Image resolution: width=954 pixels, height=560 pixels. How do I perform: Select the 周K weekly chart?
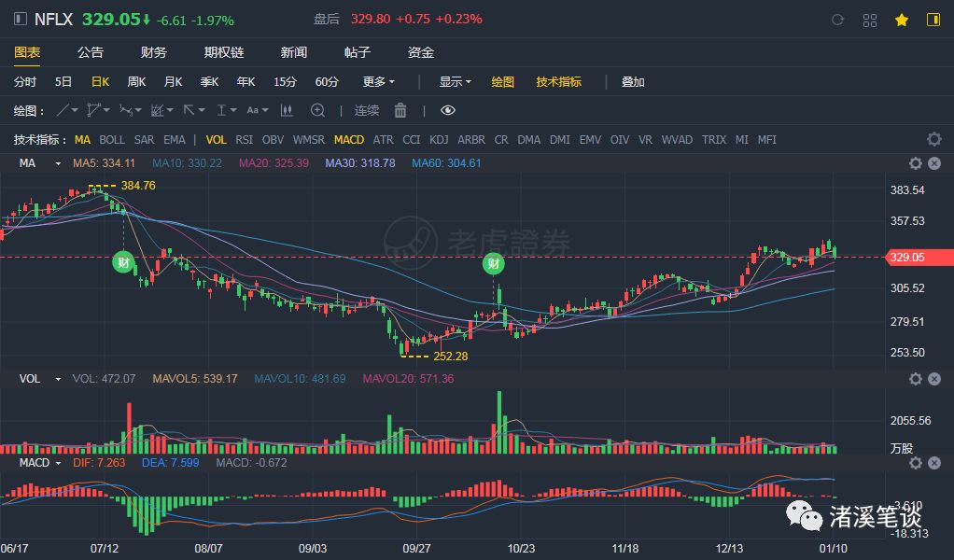click(x=136, y=81)
